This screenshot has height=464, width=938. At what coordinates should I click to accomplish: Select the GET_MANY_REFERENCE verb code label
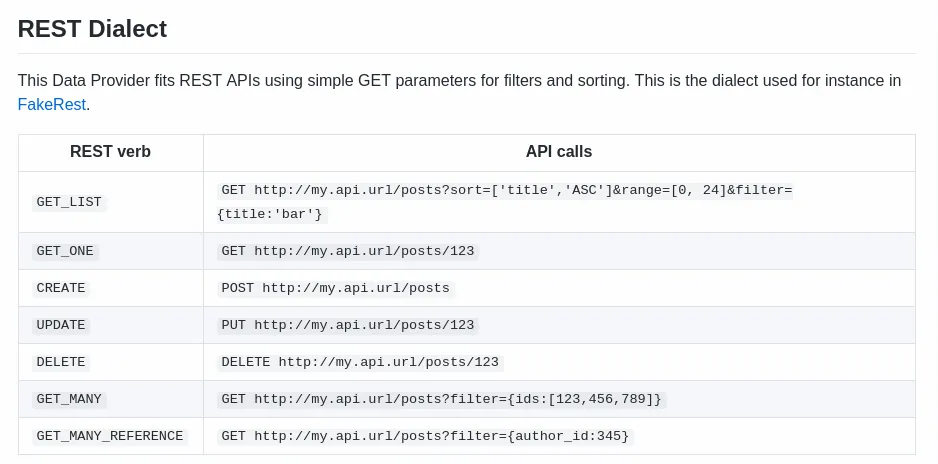[110, 436]
